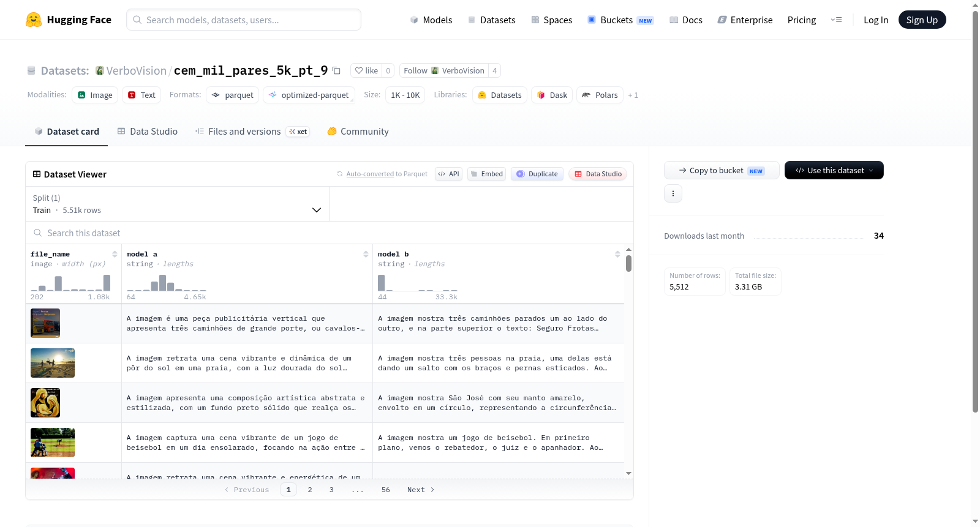
Task: Open Data Studio from viewer header
Action: pos(598,174)
